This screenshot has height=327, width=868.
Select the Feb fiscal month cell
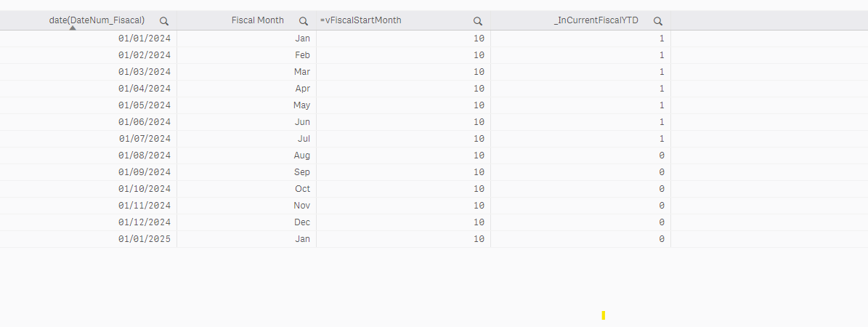[x=302, y=55]
